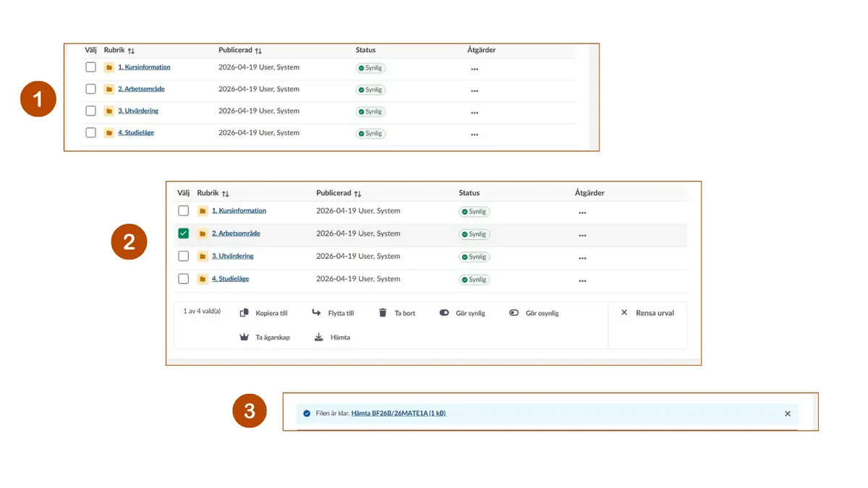The width and height of the screenshot is (868, 488).
Task: Check the 1. Kursinformation checkbox in panel 2
Action: tap(183, 211)
